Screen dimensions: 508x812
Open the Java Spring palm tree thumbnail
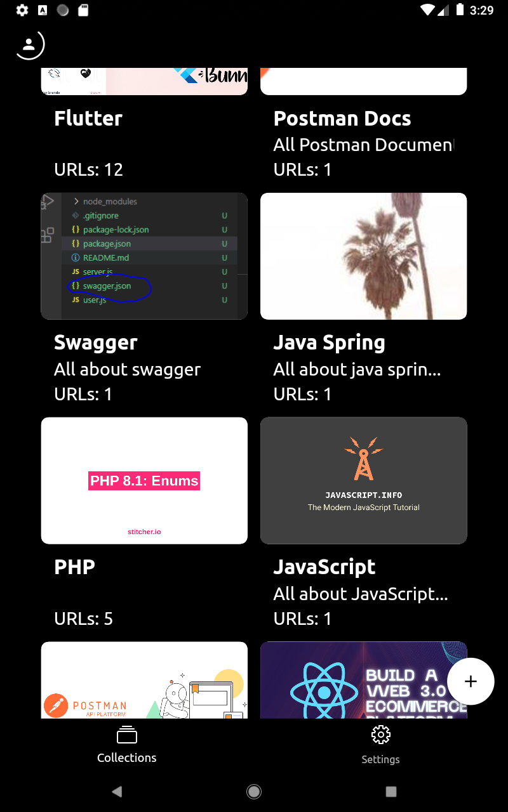point(364,256)
